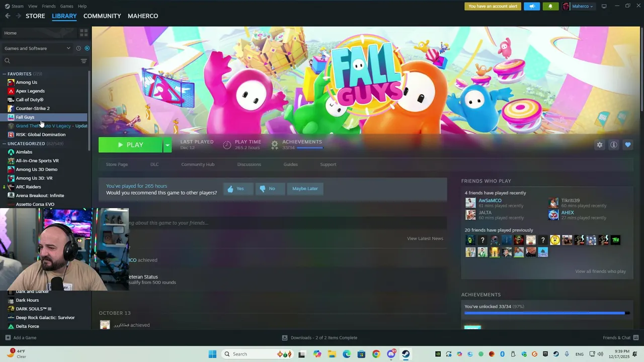
Task: Open Friends & Chat icon
Action: pos(636,338)
